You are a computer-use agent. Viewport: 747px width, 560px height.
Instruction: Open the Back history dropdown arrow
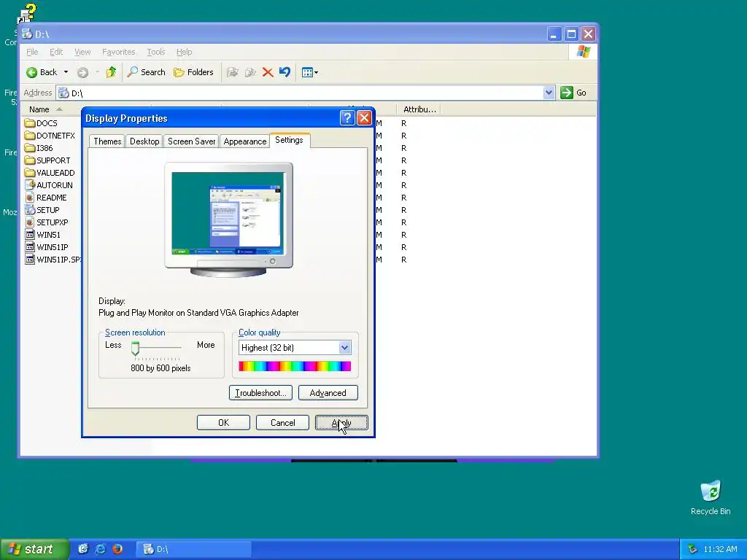(66, 72)
